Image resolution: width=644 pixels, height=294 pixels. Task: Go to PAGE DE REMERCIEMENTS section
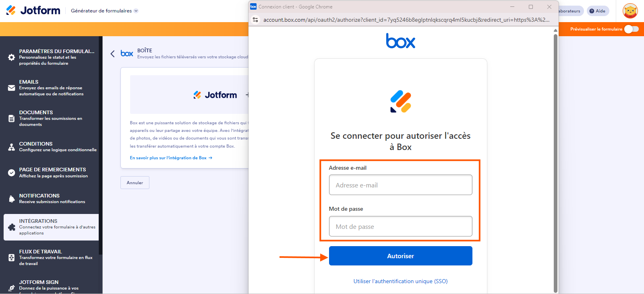tap(51, 173)
